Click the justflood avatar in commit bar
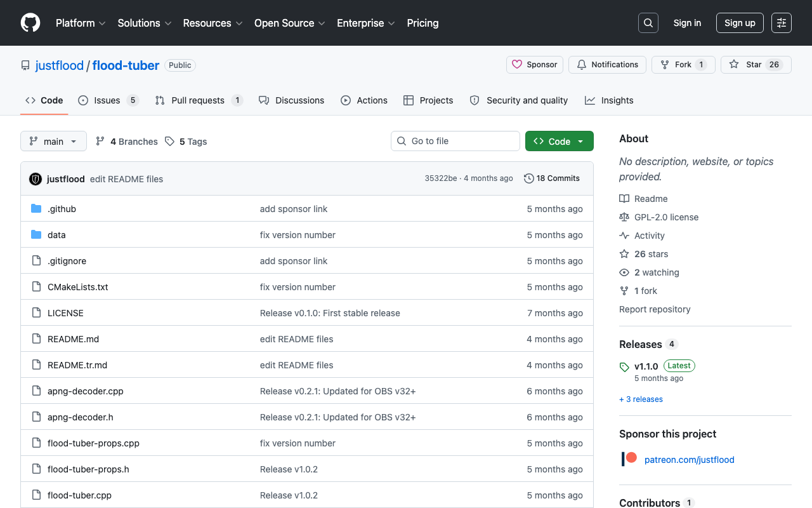The height and width of the screenshot is (508, 812). point(36,179)
